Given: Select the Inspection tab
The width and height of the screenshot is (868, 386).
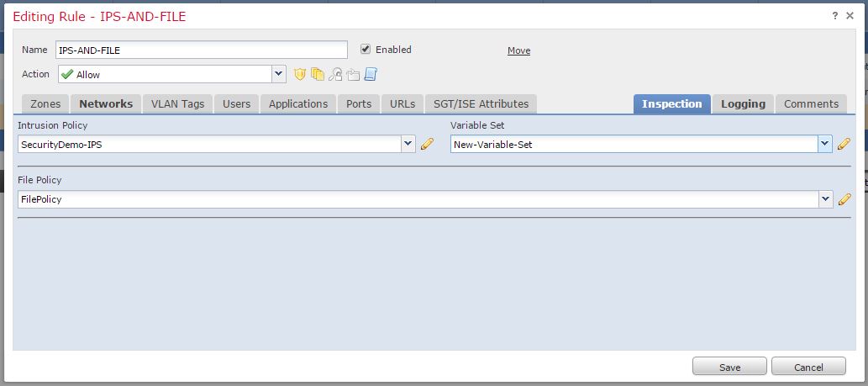Looking at the screenshot, I should (x=672, y=104).
